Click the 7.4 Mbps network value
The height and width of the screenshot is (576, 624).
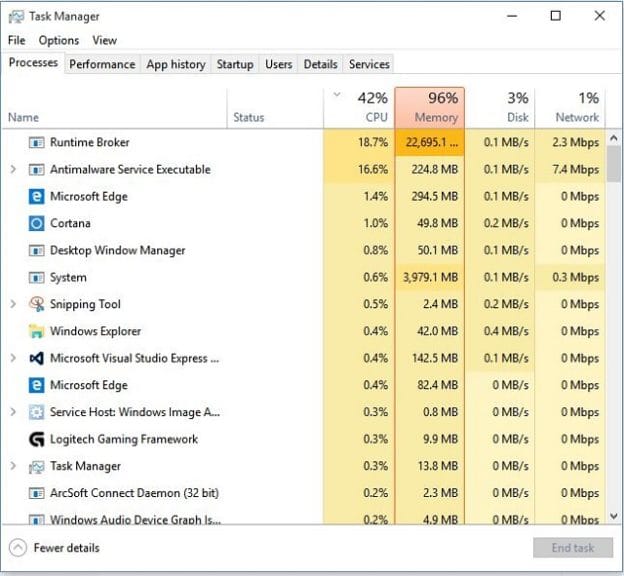[575, 170]
